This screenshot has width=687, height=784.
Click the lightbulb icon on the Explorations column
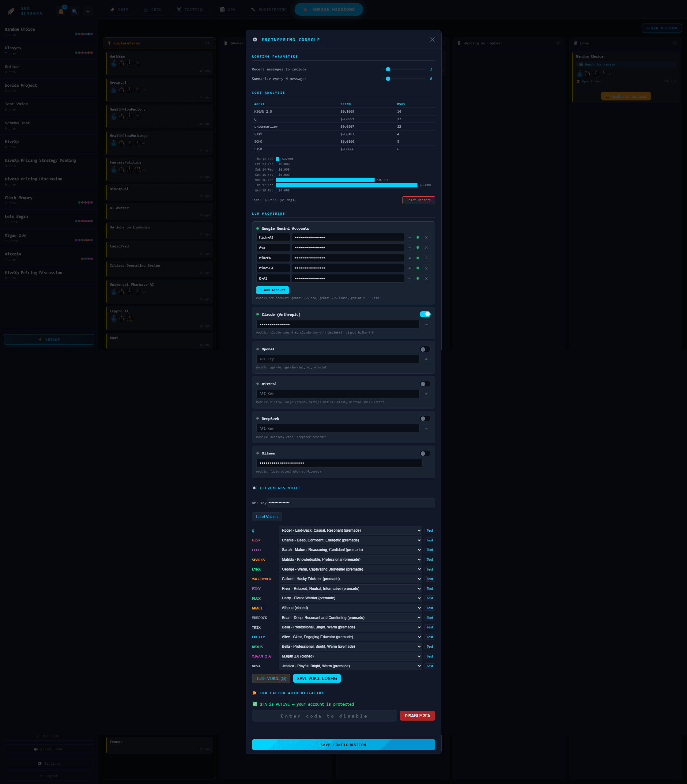pos(110,43)
